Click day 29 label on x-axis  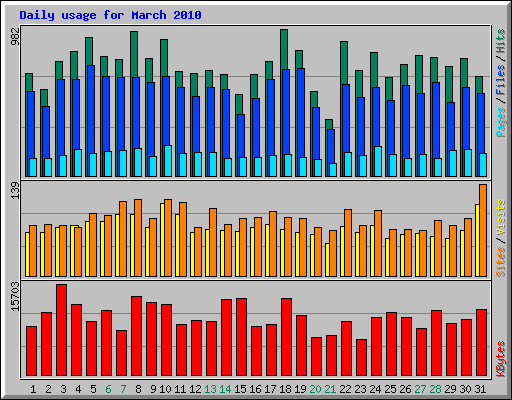pyautogui.click(x=450, y=389)
